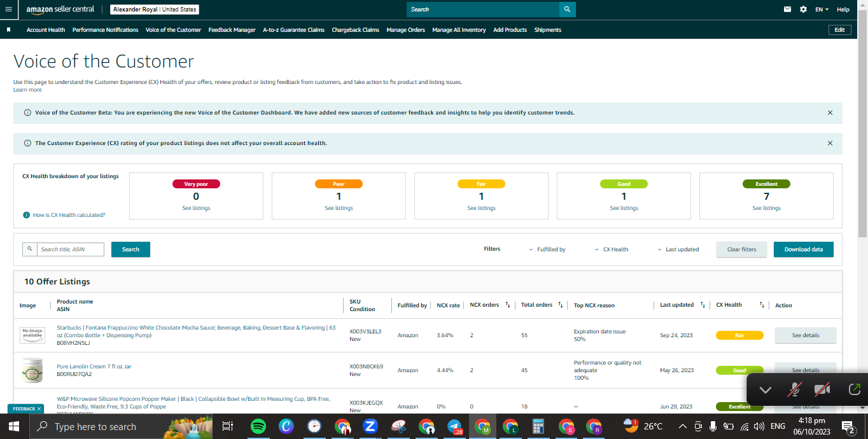Click the bookmark flag icon
The height and width of the screenshot is (439, 868).
(x=8, y=30)
